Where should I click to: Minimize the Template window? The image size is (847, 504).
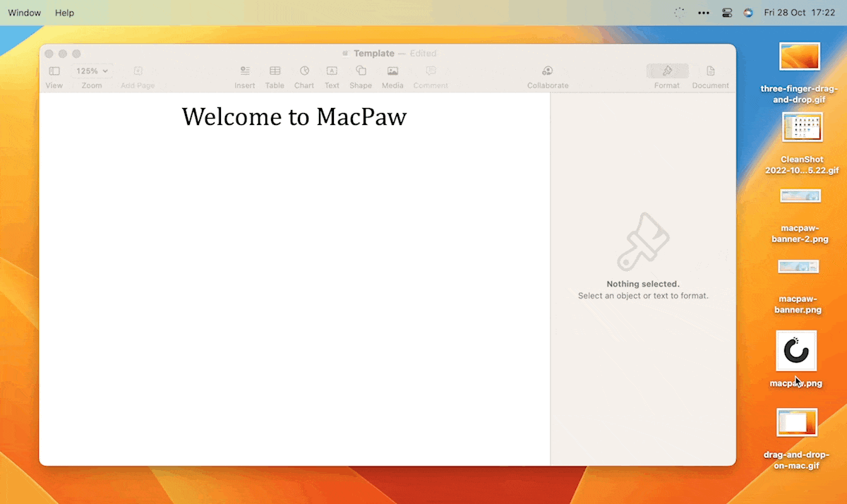63,54
